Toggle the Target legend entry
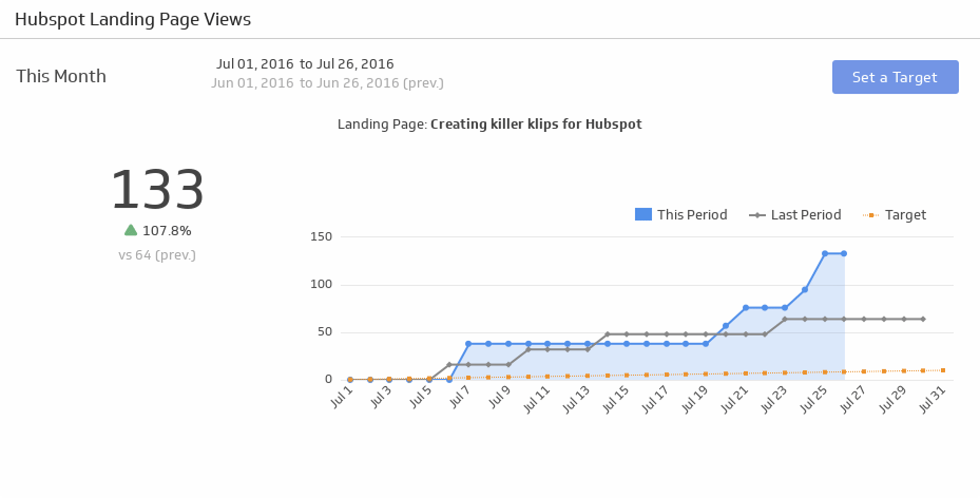 point(894,215)
